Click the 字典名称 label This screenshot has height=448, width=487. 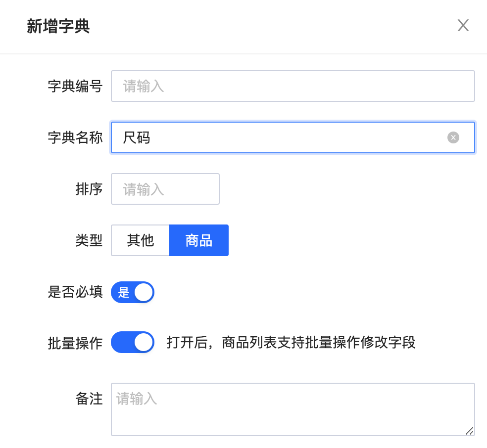75,137
